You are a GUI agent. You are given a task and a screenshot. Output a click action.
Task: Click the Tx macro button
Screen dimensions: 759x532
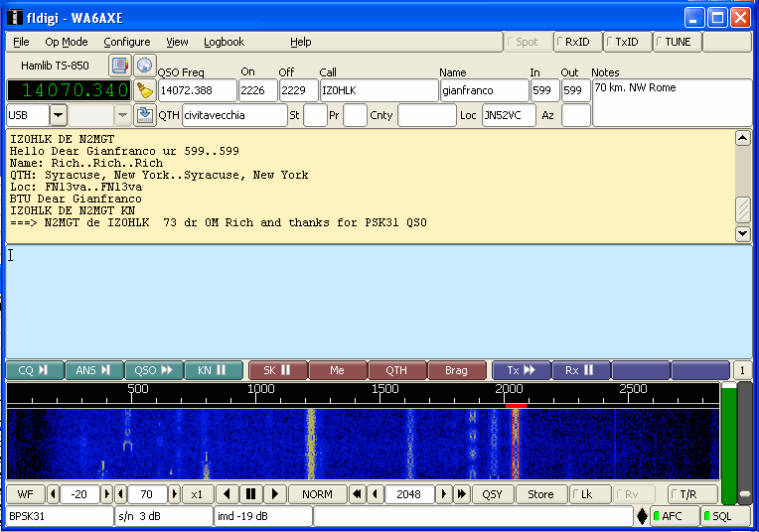(x=522, y=370)
